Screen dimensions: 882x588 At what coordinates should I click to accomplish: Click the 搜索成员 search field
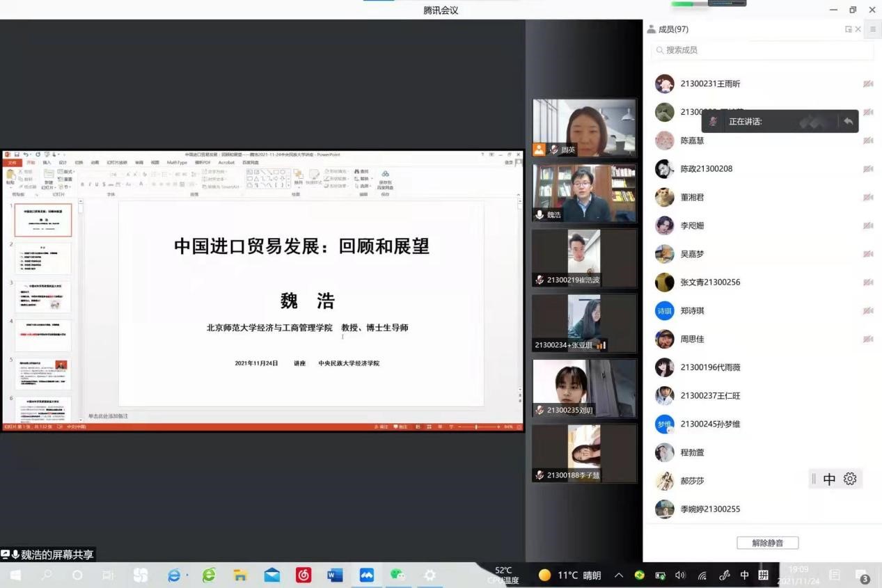click(762, 50)
